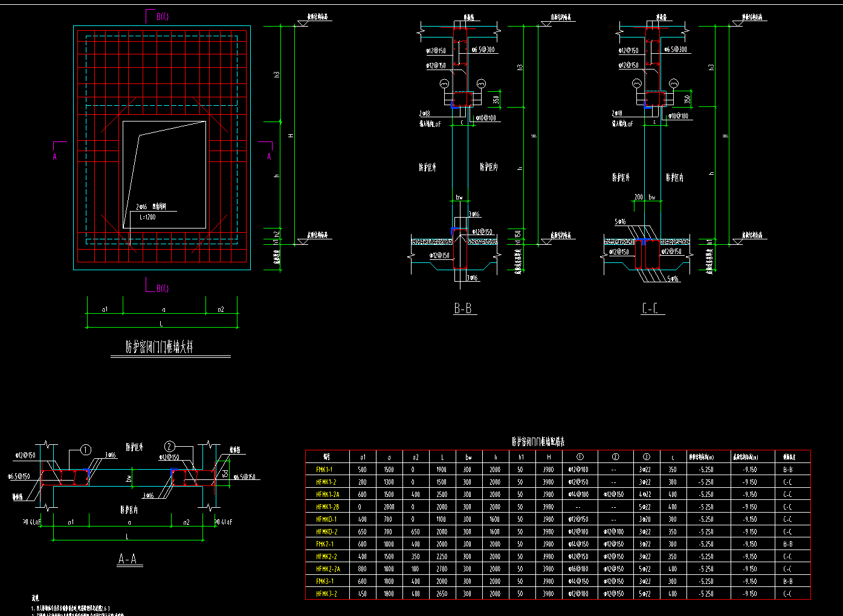Click the magenta A section marker left of plan
This screenshot has height=616, width=843.
(55, 157)
